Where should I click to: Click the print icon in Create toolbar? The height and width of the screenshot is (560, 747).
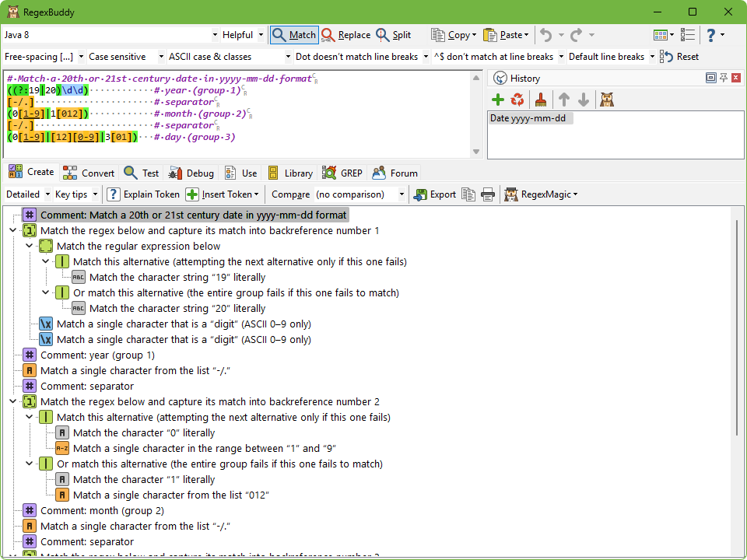pyautogui.click(x=488, y=194)
